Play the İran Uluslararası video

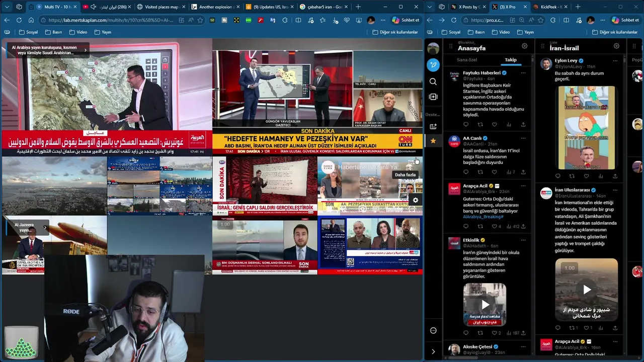[587, 290]
